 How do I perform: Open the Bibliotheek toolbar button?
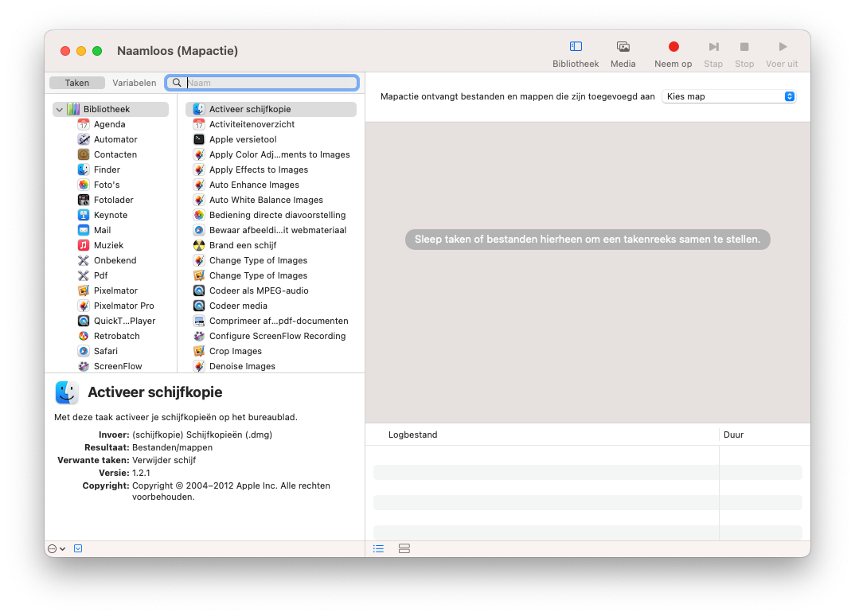coord(576,54)
